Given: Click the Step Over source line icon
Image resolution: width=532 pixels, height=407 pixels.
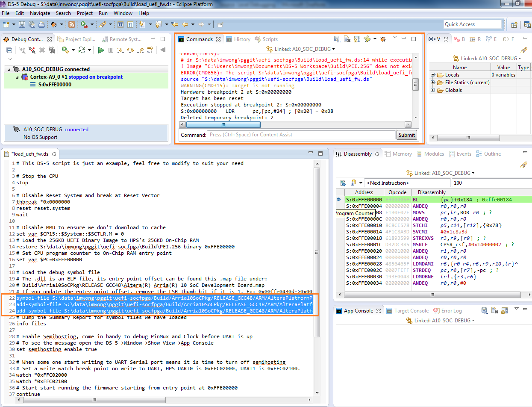Looking at the screenshot, I should [130, 50].
